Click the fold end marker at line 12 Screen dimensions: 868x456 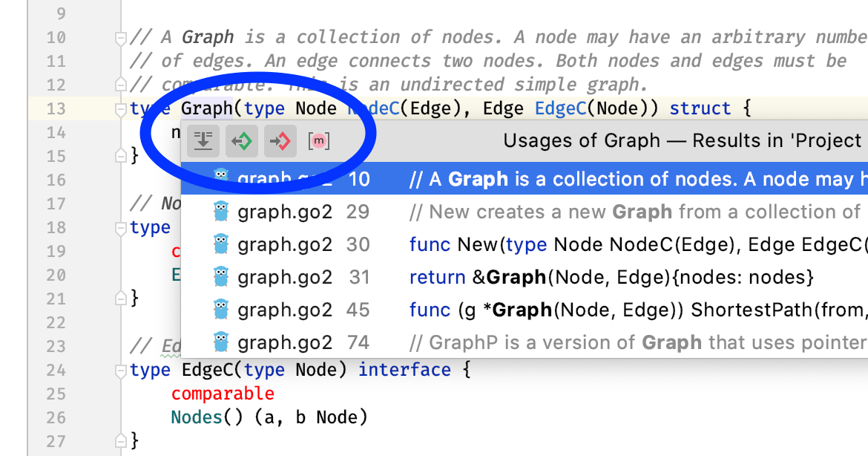121,85
